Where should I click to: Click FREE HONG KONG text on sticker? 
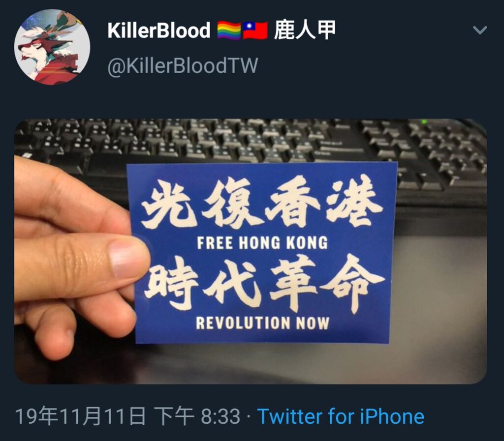coord(262,243)
